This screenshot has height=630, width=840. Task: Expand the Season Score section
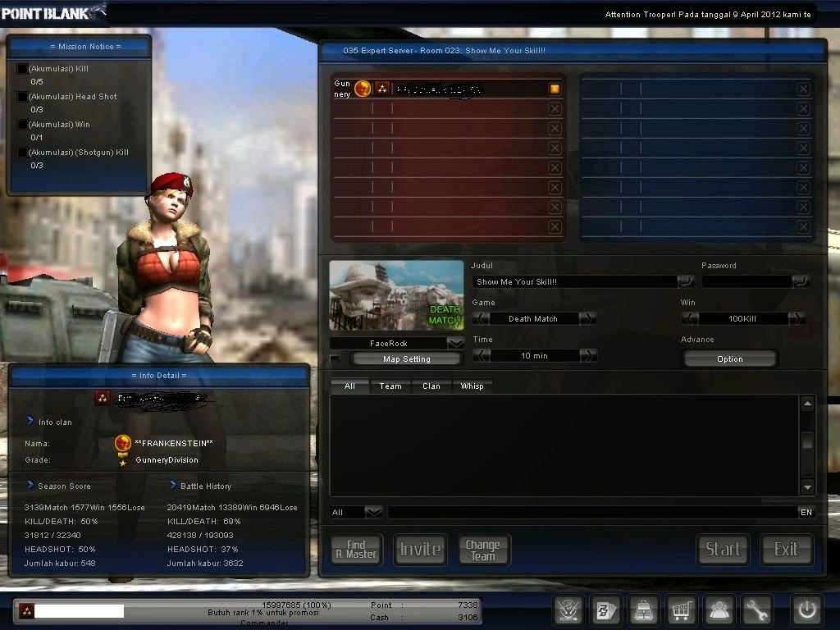[x=30, y=485]
